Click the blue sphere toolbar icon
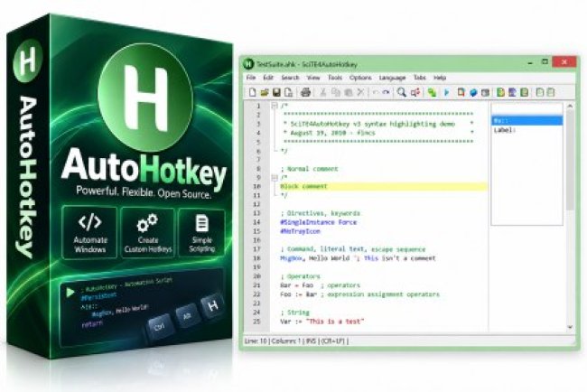Image resolution: width=587 pixels, height=392 pixels. pyautogui.click(x=473, y=92)
